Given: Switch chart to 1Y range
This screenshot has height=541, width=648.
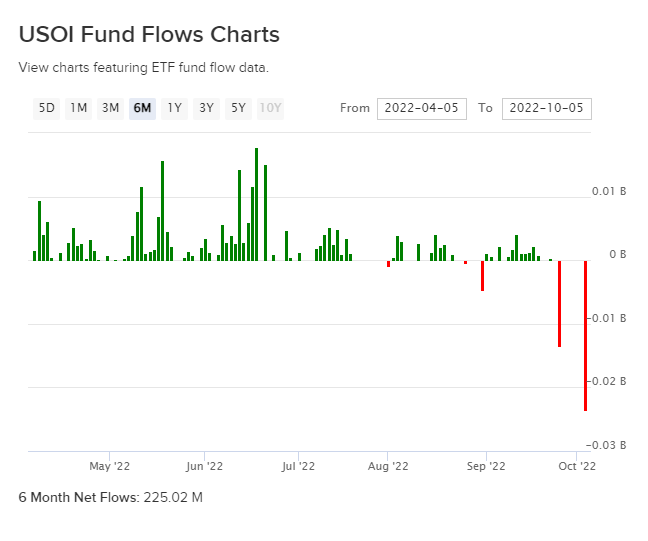Looking at the screenshot, I should [x=174, y=108].
